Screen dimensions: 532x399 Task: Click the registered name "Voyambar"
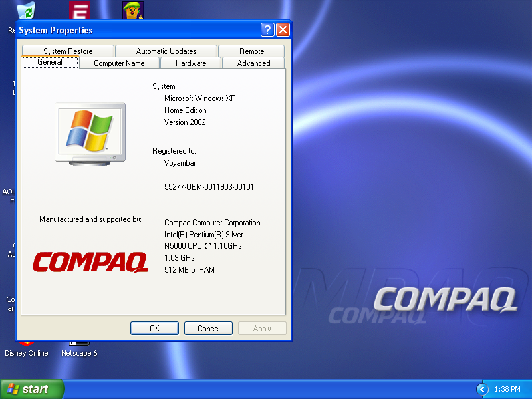(x=180, y=163)
